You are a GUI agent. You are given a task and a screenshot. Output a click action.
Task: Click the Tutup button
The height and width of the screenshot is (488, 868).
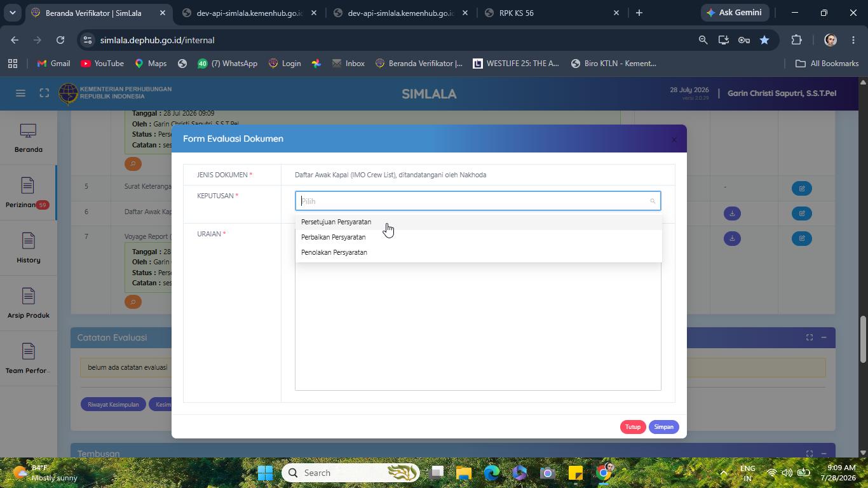[633, 427]
